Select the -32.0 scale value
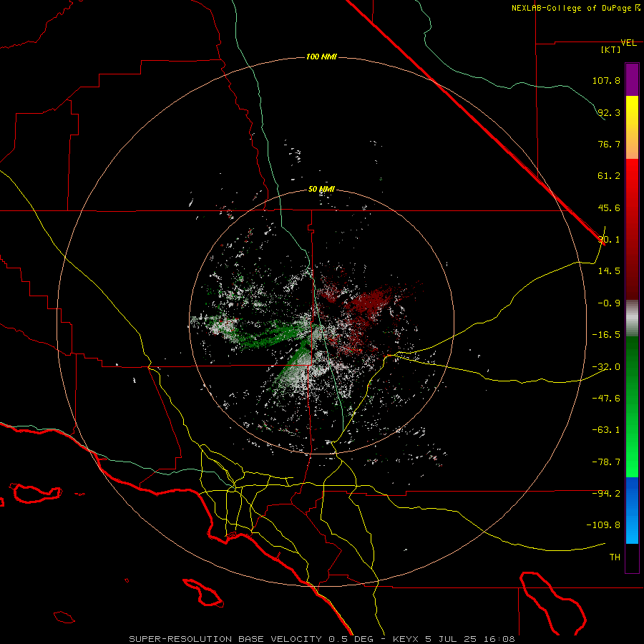This screenshot has width=644, height=644. tap(606, 367)
